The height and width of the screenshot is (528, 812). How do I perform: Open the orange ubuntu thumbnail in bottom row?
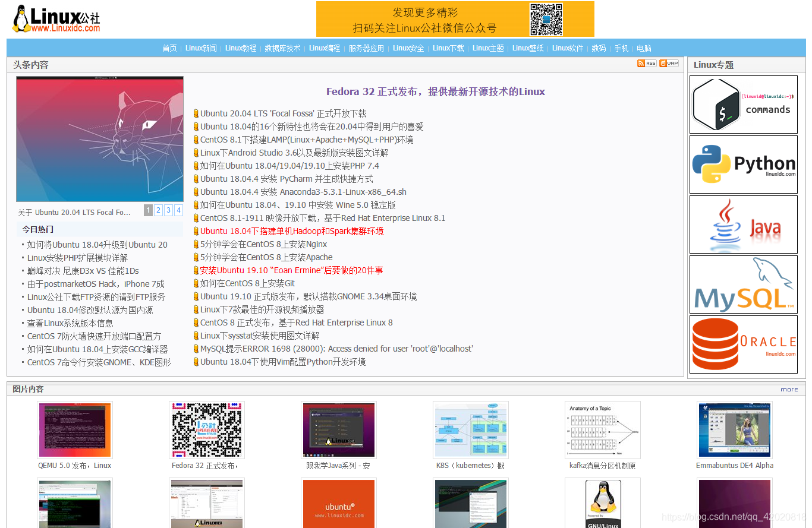[338, 503]
